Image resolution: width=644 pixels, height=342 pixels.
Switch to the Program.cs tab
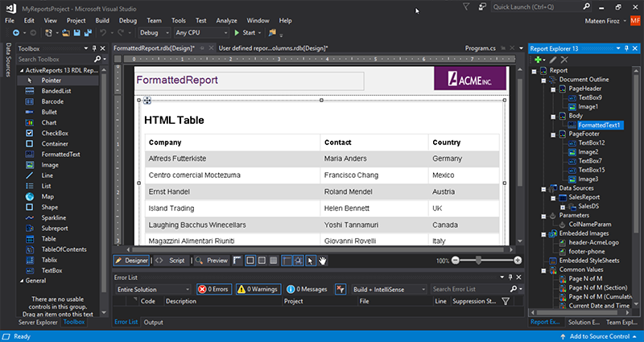point(480,48)
